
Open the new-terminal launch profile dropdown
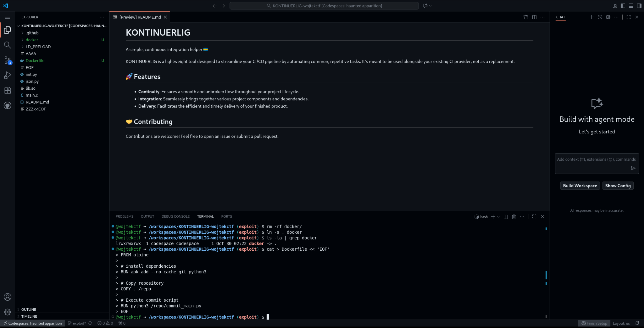coord(498,217)
